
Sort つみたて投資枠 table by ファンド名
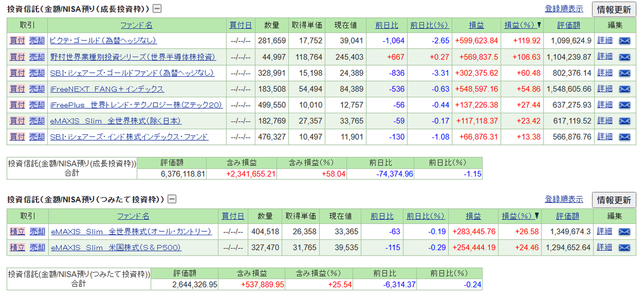click(133, 216)
